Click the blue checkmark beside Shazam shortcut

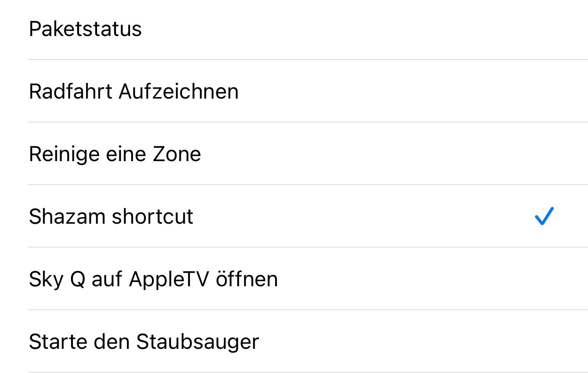point(544,217)
